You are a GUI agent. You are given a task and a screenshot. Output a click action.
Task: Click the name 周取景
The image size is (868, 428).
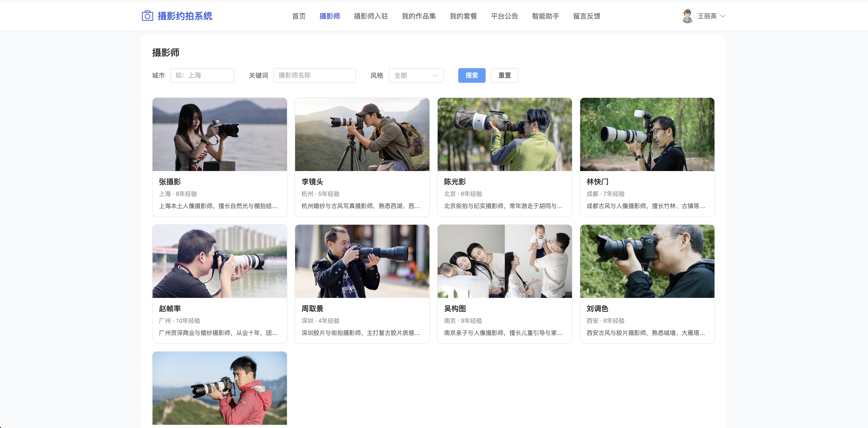point(312,309)
